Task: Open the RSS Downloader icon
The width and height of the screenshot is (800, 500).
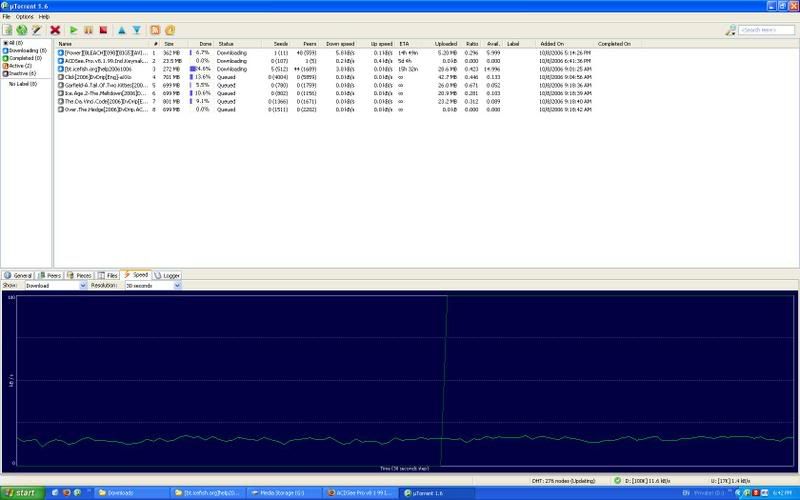Action: pyautogui.click(x=155, y=30)
